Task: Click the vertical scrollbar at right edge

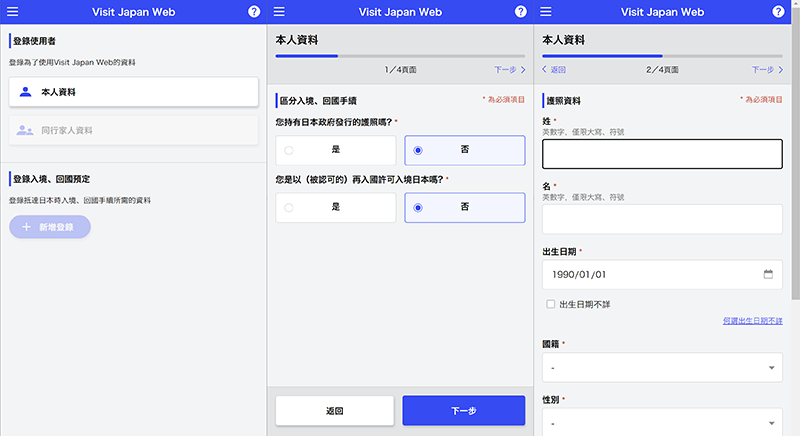Action: click(x=795, y=153)
